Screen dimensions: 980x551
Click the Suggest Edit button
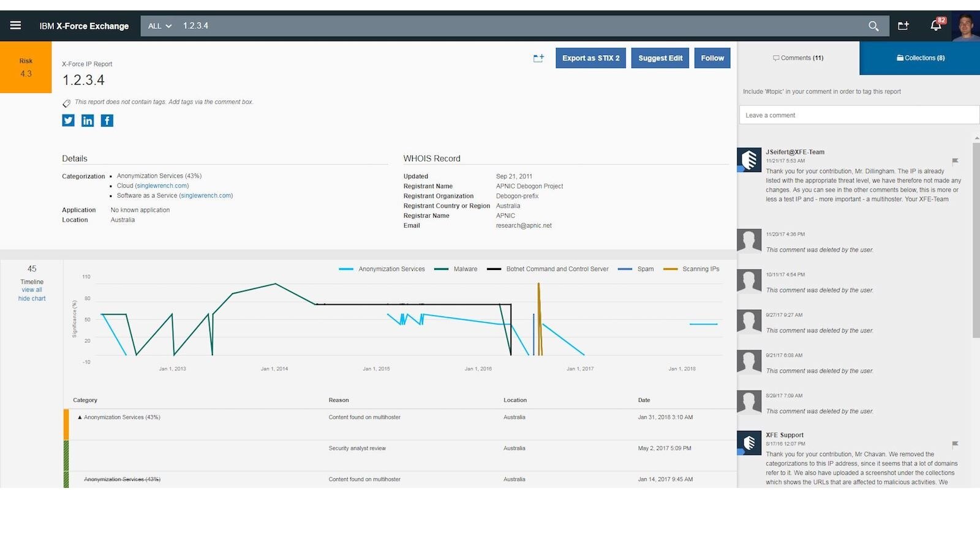pos(660,58)
